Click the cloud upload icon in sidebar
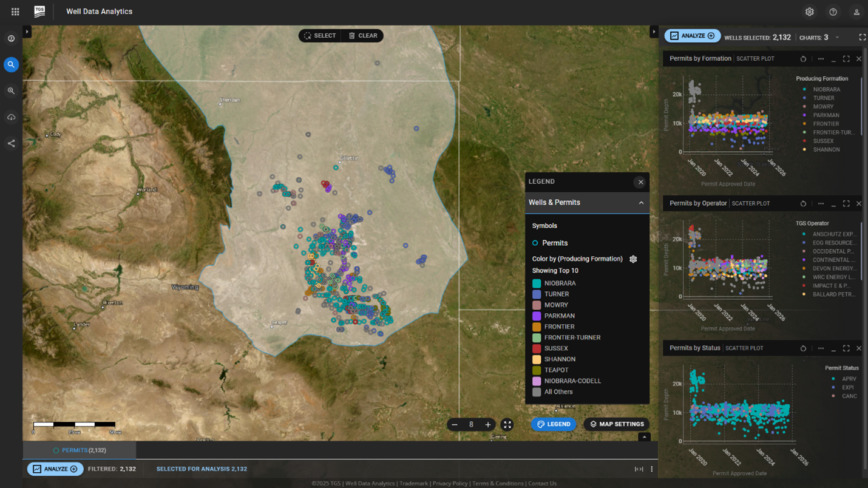Screen dimensions: 868x488 click(x=11, y=117)
